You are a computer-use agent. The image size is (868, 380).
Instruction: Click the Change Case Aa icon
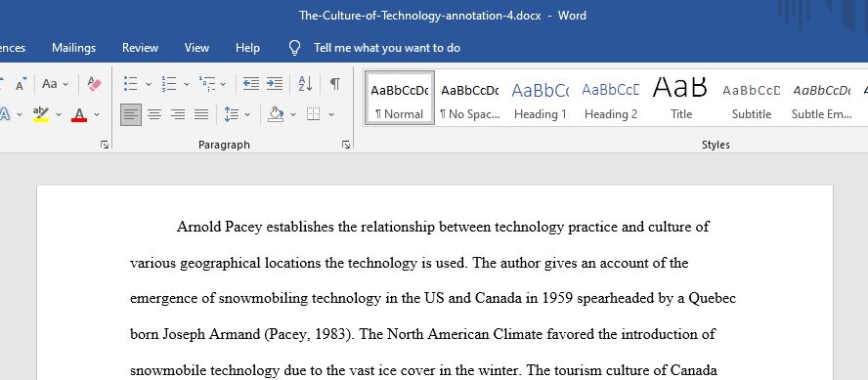pyautogui.click(x=49, y=84)
